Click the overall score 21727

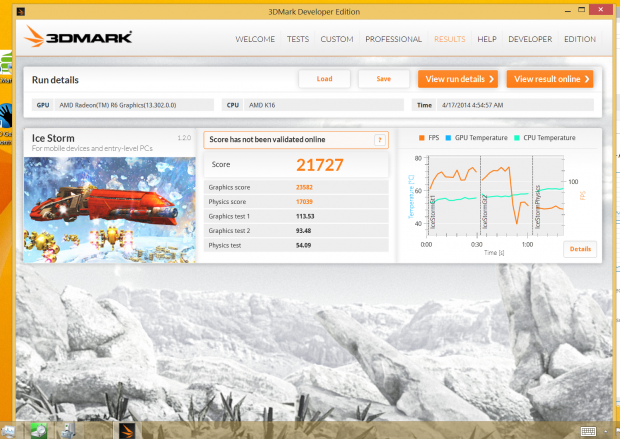319,165
